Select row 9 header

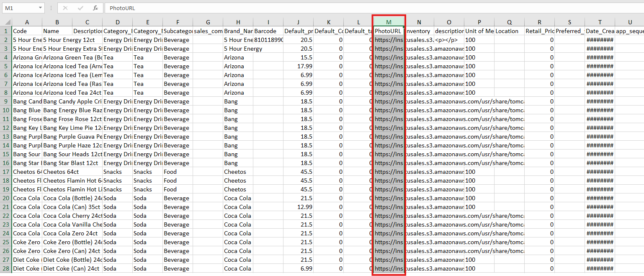point(6,101)
